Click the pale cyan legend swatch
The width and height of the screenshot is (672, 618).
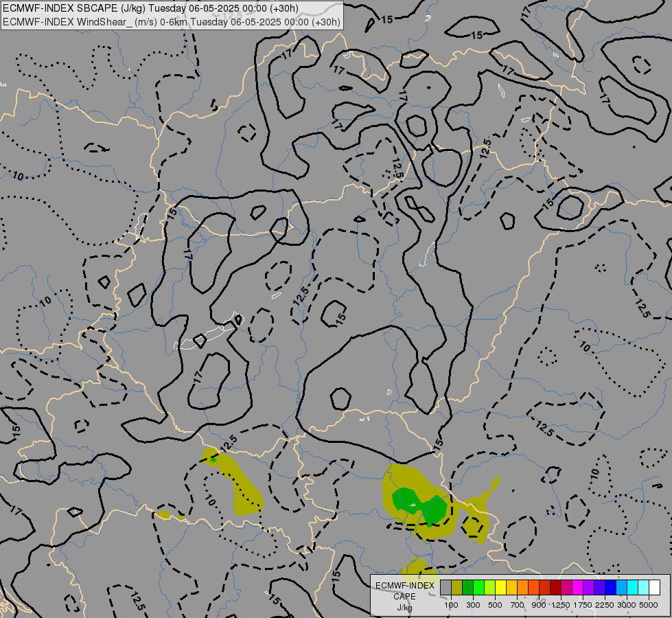pyautogui.click(x=643, y=587)
